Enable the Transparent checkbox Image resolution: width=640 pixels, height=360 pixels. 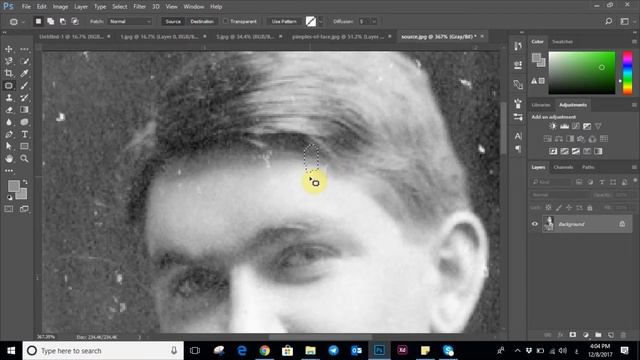coord(225,21)
